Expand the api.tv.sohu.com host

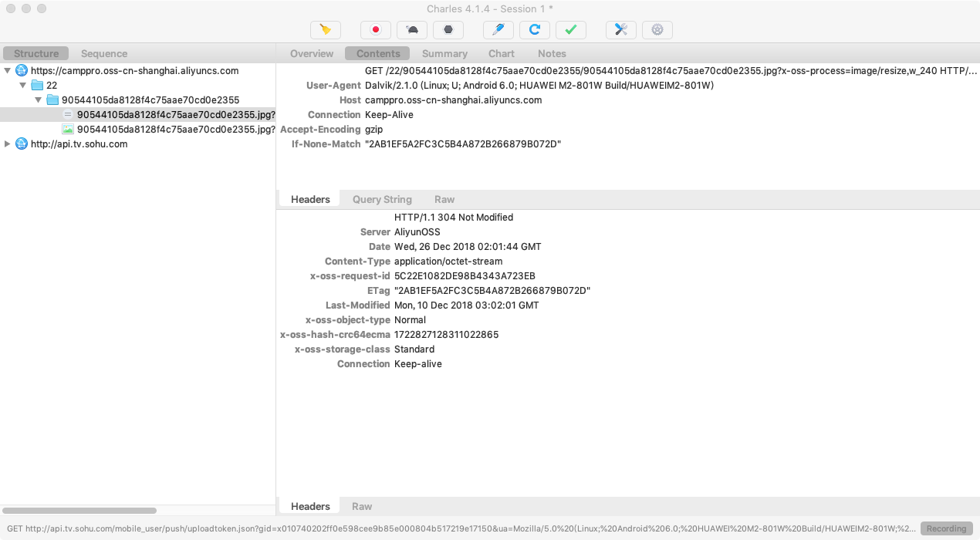point(8,143)
